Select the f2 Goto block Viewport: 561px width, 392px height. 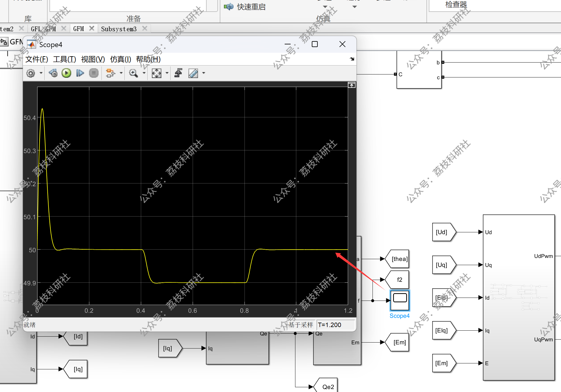click(x=397, y=280)
